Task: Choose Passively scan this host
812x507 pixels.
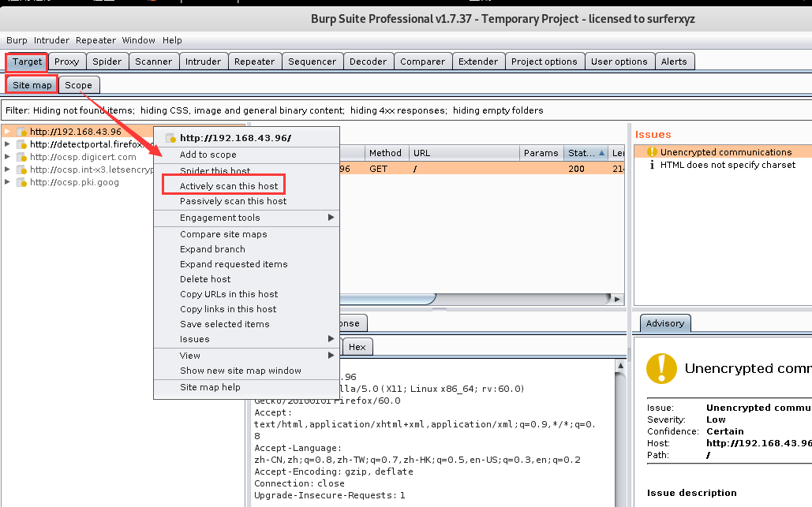Action: pos(246,201)
